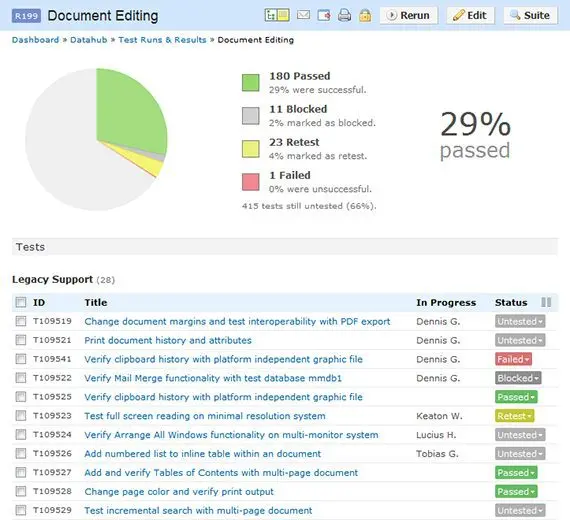Open 'Test full screen reading' test

205,416
